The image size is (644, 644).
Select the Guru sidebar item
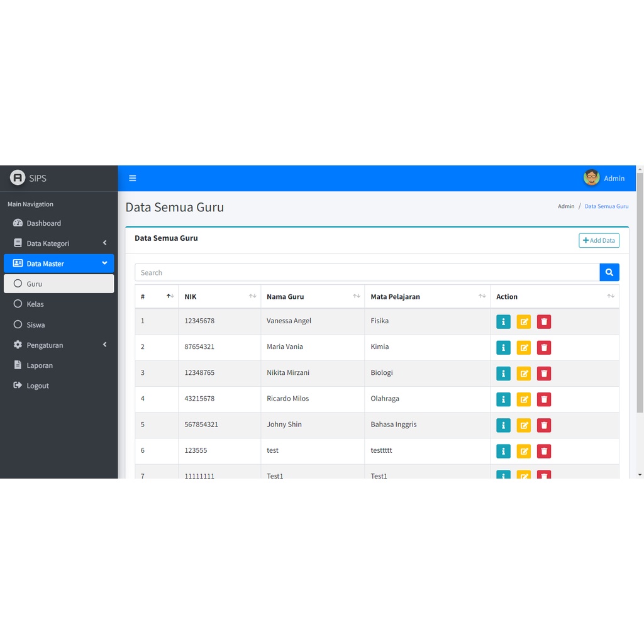coord(58,284)
